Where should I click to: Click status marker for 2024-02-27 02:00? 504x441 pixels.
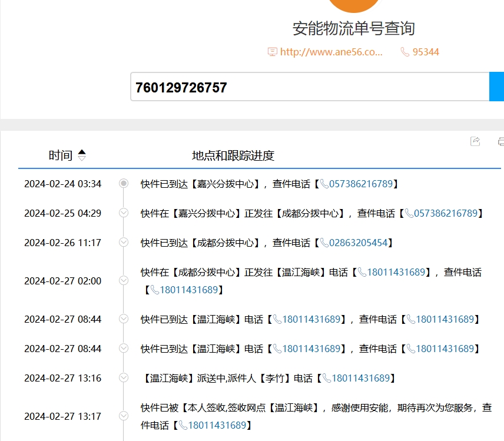coord(124,280)
